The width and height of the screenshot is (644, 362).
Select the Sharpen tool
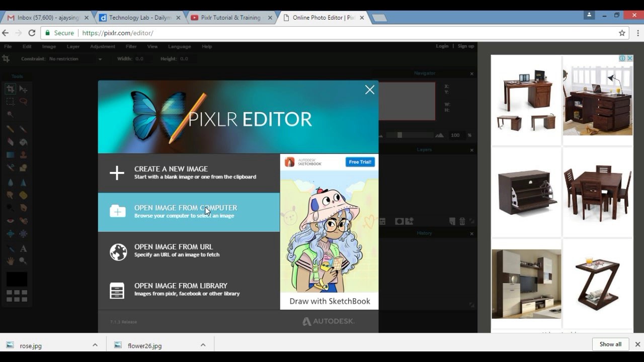[x=23, y=183]
